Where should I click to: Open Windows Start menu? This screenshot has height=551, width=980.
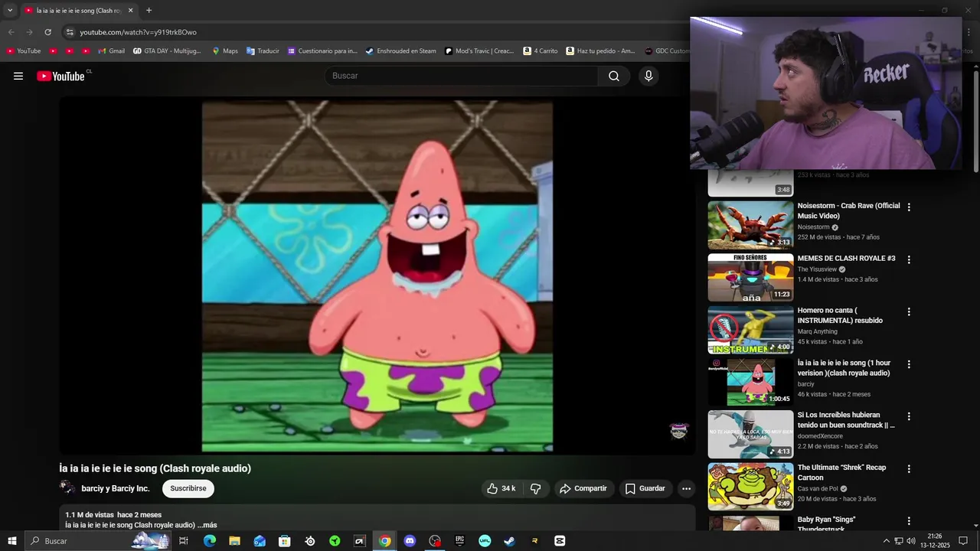pyautogui.click(x=11, y=541)
